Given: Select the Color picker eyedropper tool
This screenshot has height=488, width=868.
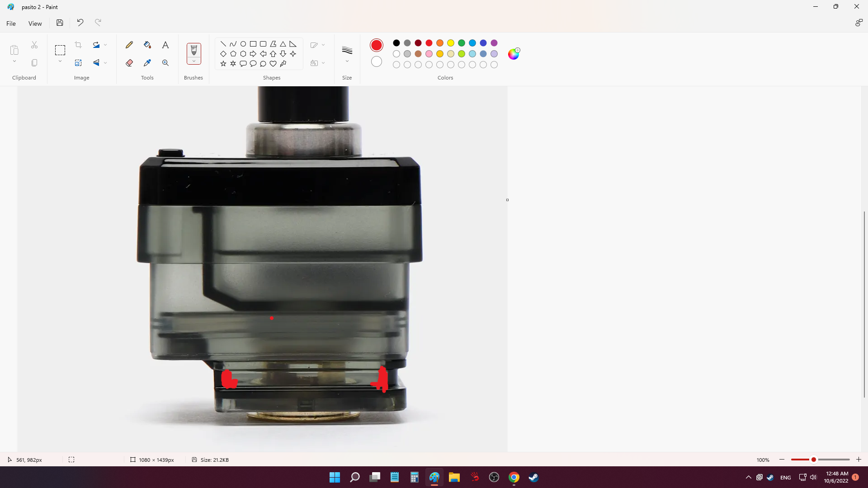Looking at the screenshot, I should pyautogui.click(x=147, y=63).
